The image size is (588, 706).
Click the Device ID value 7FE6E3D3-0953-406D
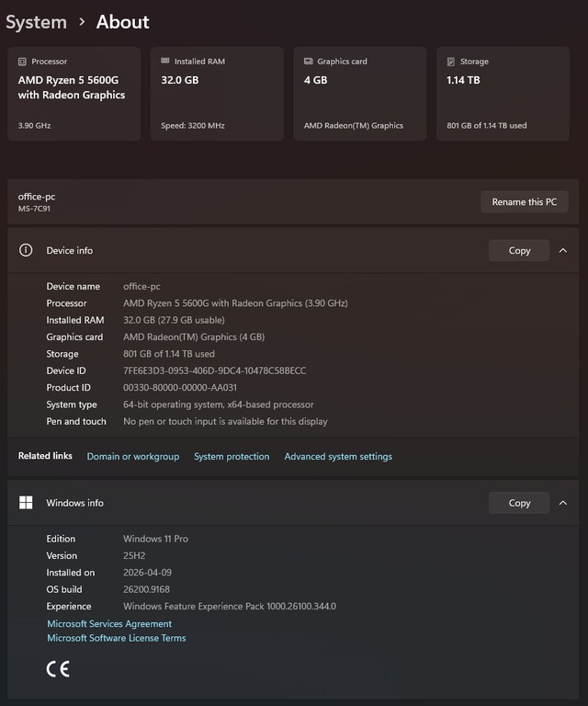[x=215, y=370]
